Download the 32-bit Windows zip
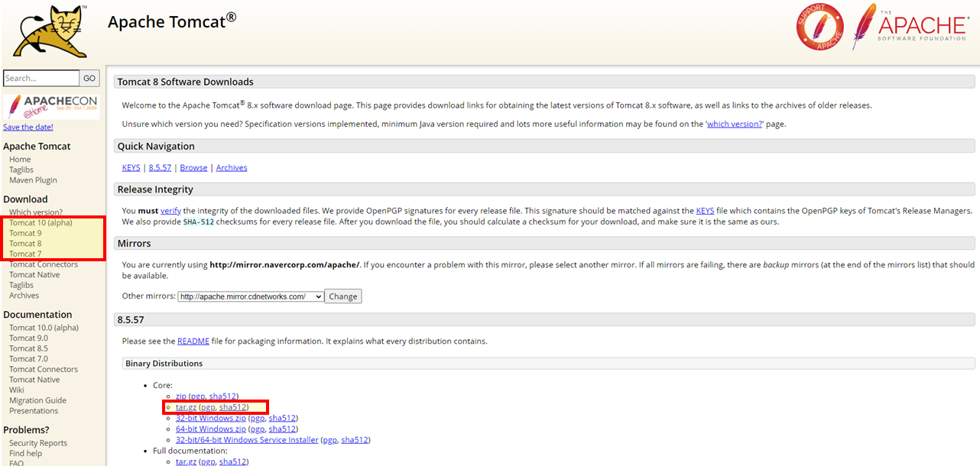 click(x=211, y=418)
